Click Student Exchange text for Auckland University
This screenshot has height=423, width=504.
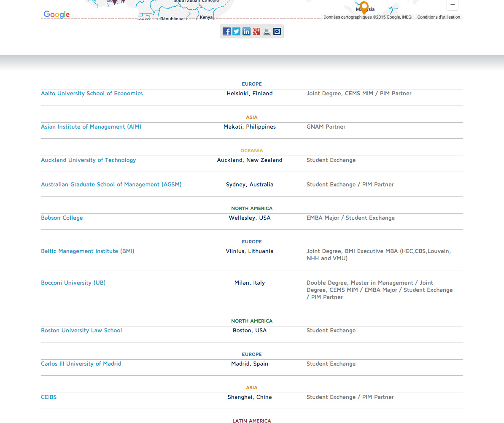coord(331,160)
